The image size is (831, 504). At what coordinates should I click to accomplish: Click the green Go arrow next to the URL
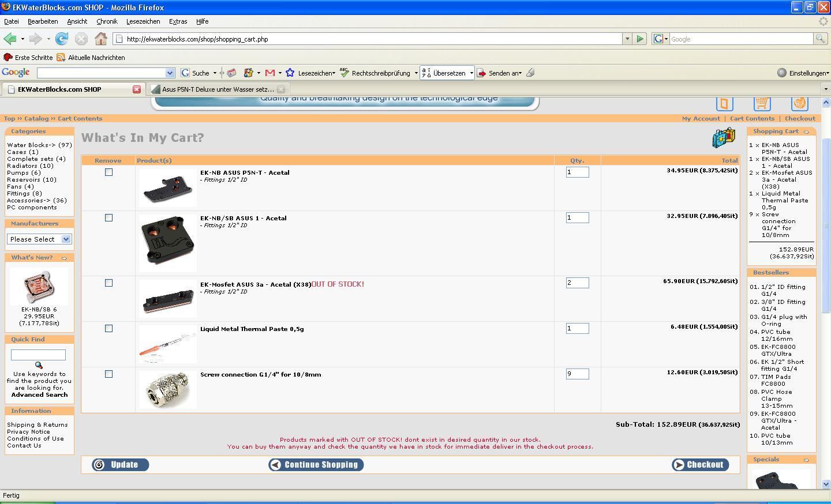(640, 39)
